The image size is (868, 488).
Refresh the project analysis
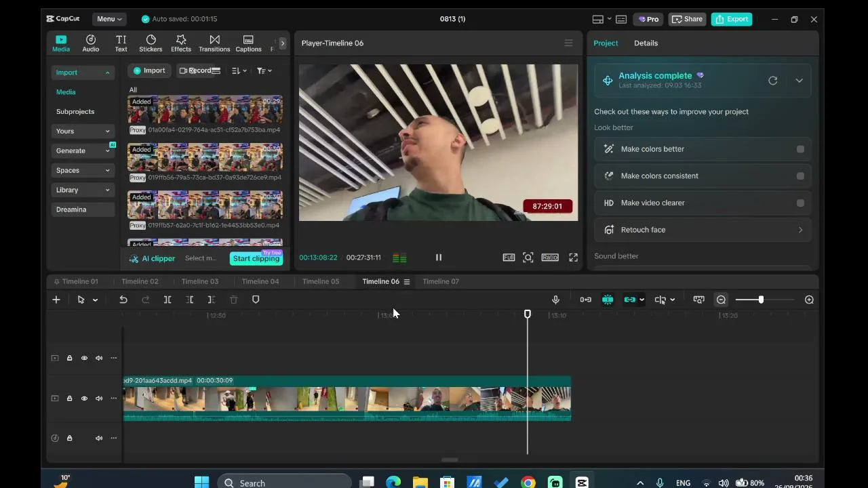pos(772,81)
